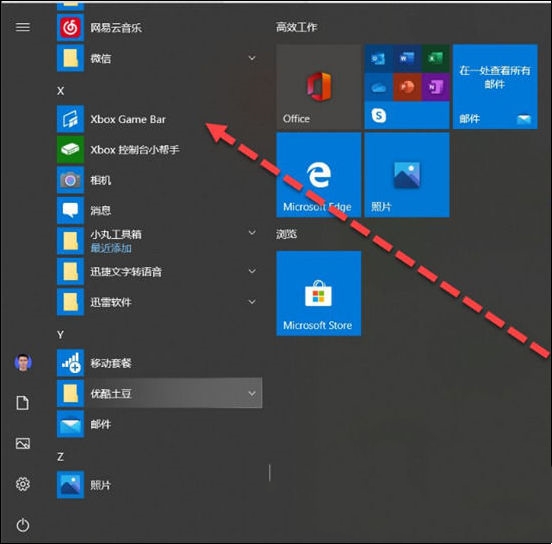Expand the 小丸工具箱 folder chevron

252,232
